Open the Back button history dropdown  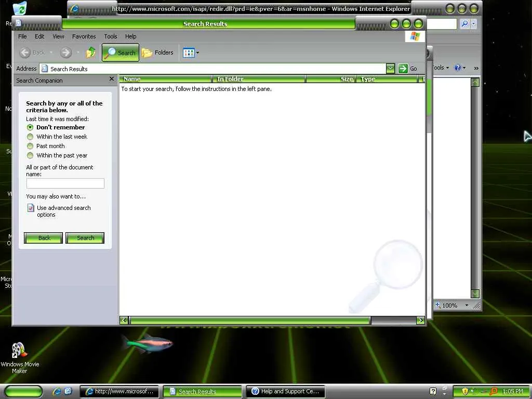(x=51, y=52)
